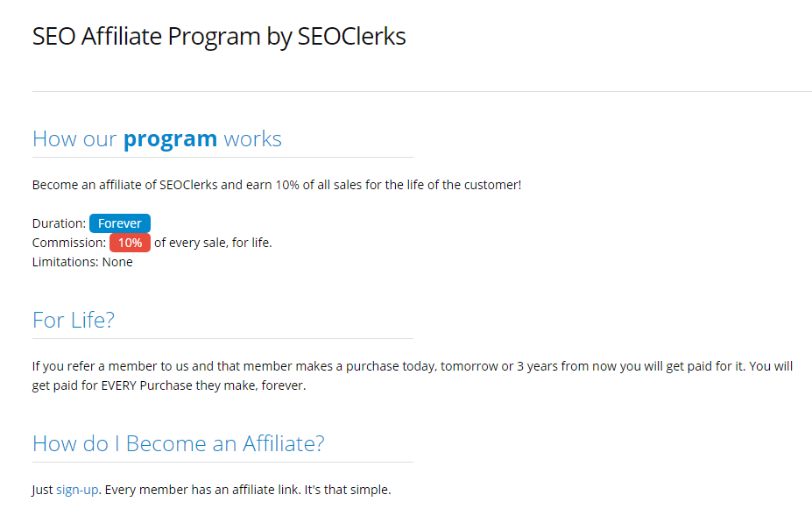Open the sign-up link
This screenshot has height=523, width=812.
pyautogui.click(x=77, y=490)
